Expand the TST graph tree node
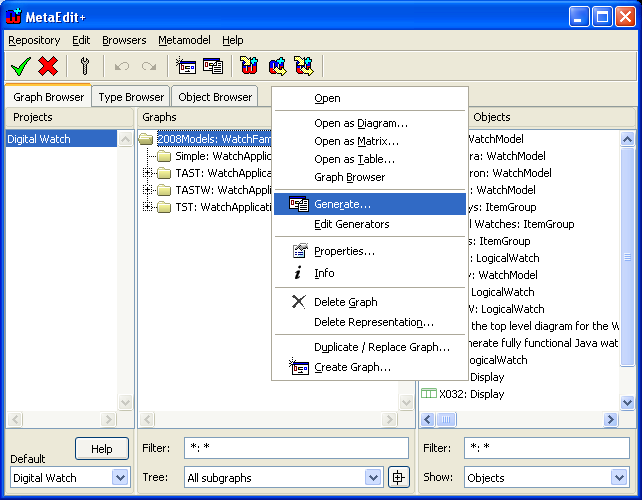 (149, 207)
